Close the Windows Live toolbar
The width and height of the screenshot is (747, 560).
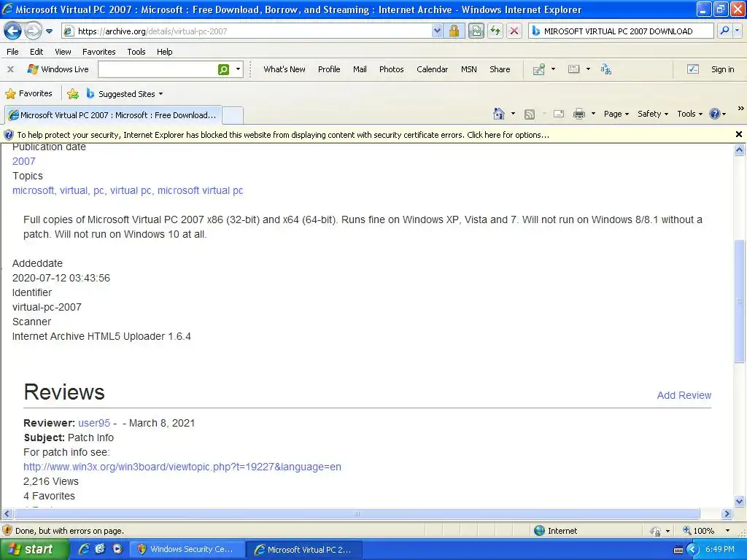(x=10, y=69)
